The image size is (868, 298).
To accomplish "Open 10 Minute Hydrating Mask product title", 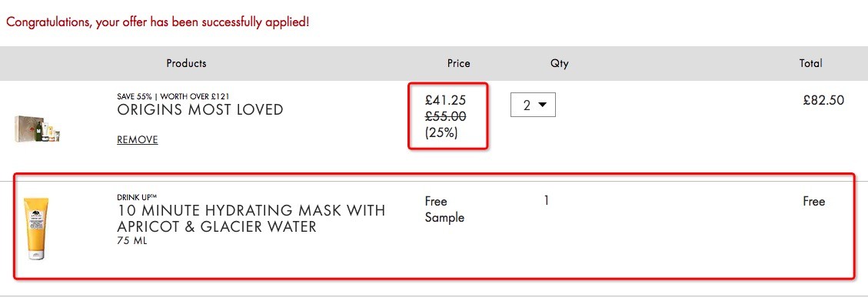I will coord(251,219).
